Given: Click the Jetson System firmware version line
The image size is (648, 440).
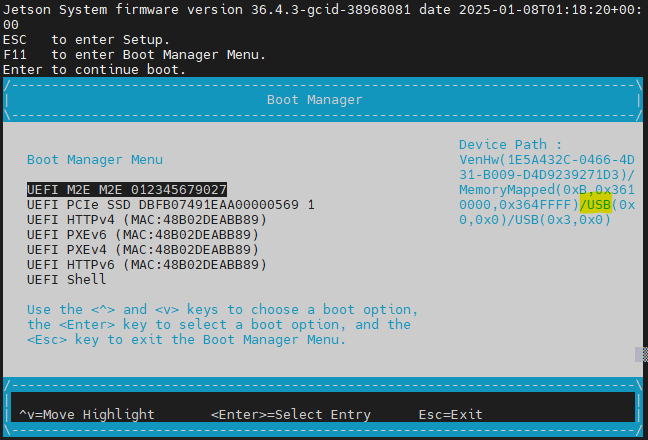Looking at the screenshot, I should (322, 10).
